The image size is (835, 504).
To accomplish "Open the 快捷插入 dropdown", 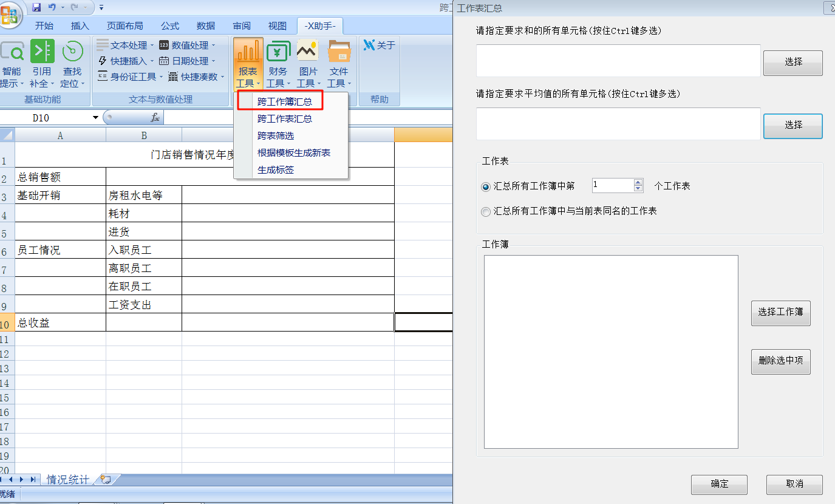I will click(x=126, y=61).
